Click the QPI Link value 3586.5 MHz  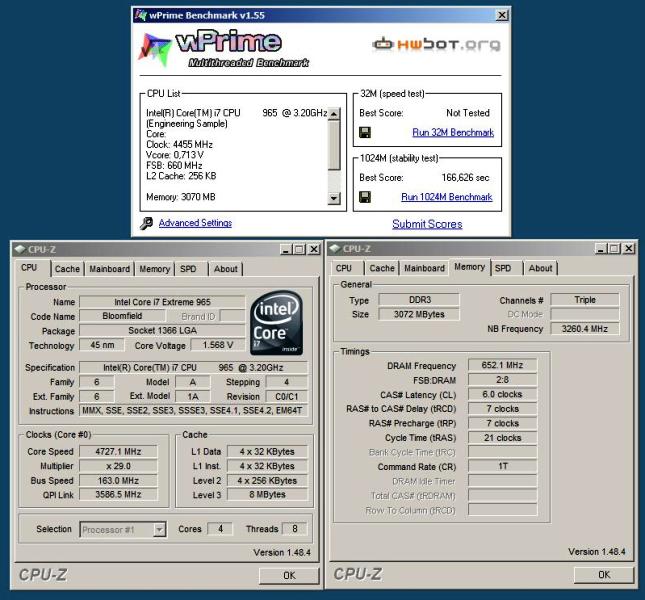pyautogui.click(x=118, y=494)
